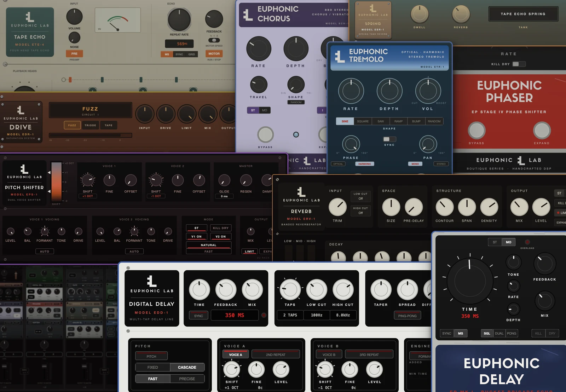The image size is (566, 392).
Task: Click the Pitch Shifter vertical SHIFT strip
Action: (x=57, y=182)
